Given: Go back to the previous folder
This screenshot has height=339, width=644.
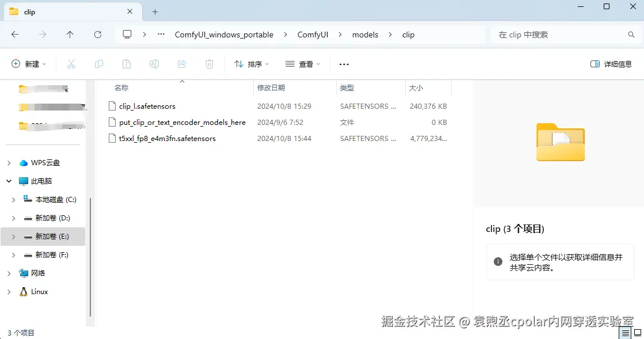Looking at the screenshot, I should pos(15,35).
